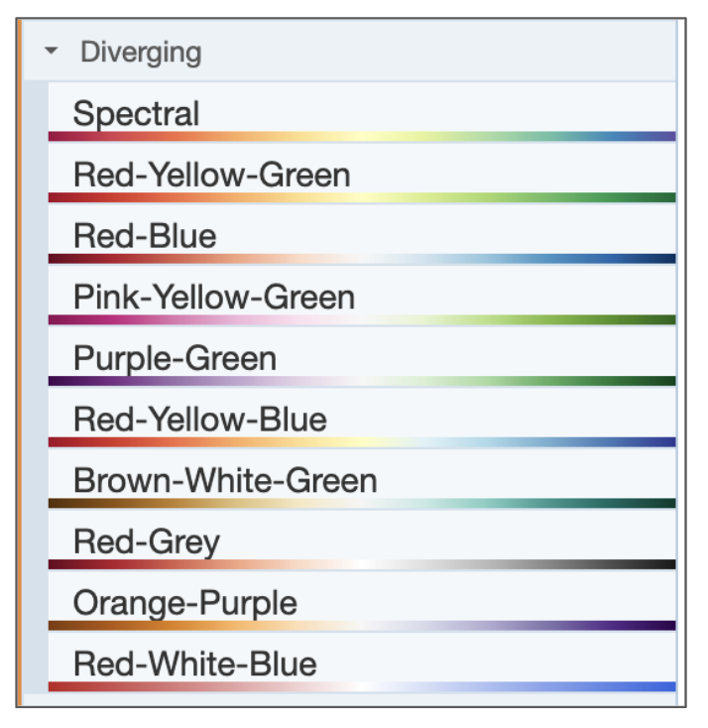Click the Spectral gradient color bar
The height and width of the screenshot is (728, 708).
tap(361, 136)
